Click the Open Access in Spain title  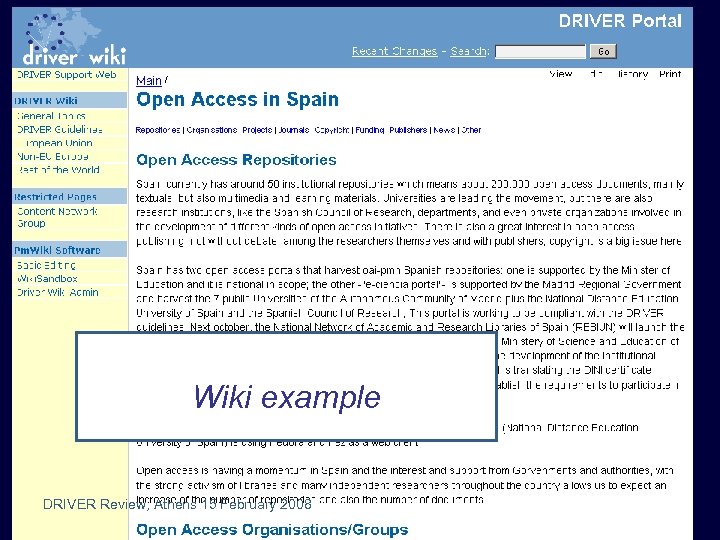(x=237, y=100)
